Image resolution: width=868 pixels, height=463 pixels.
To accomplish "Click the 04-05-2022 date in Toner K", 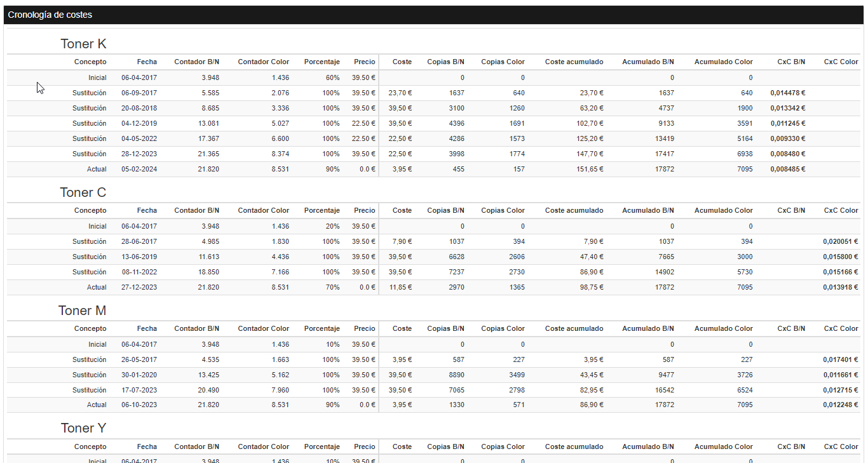I will pos(139,138).
